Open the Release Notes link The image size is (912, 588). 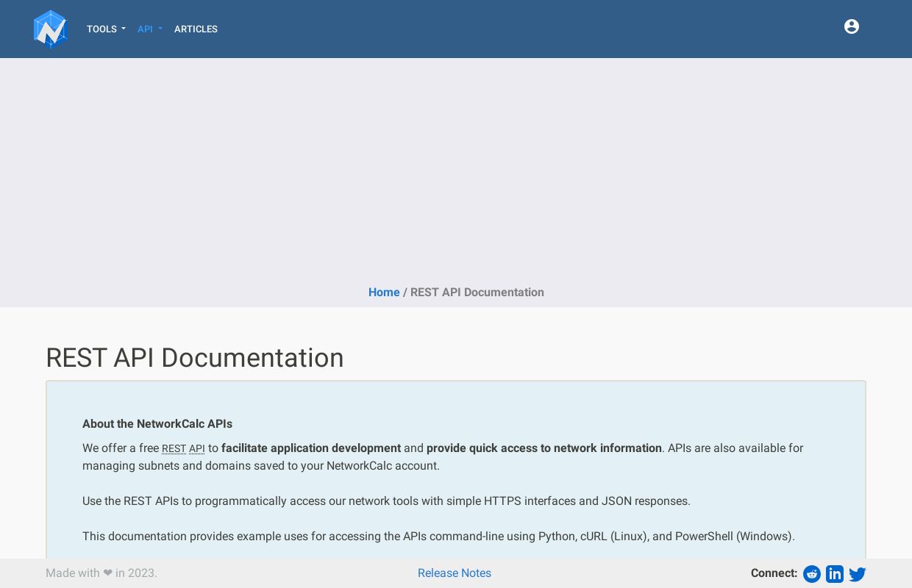coord(455,573)
